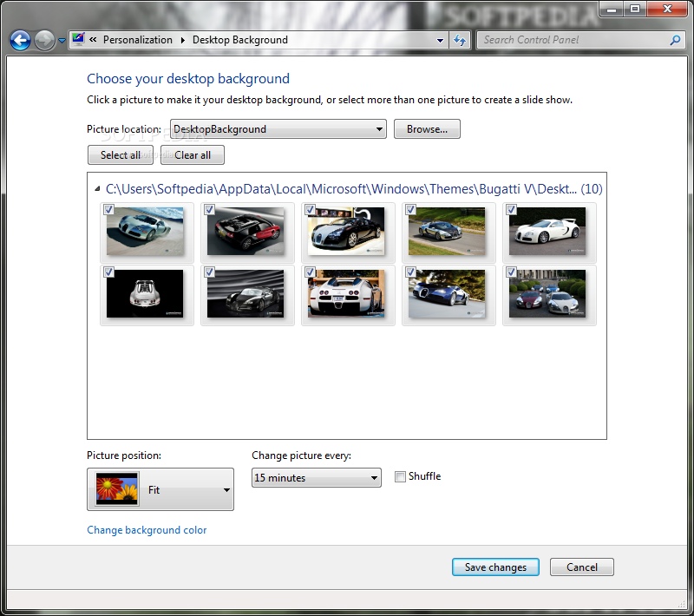Uncheck the multiple Bugattis group picture
The width and height of the screenshot is (694, 616).
pyautogui.click(x=511, y=272)
